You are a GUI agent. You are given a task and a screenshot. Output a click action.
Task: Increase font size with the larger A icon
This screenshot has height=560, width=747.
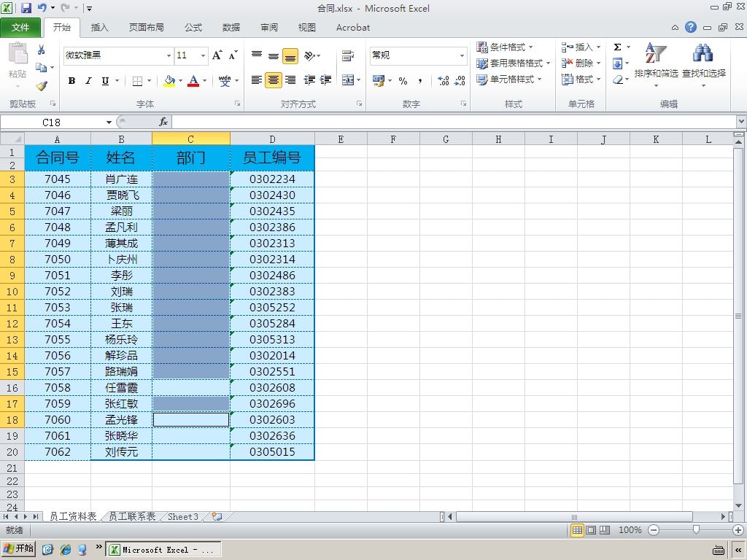pyautogui.click(x=217, y=55)
